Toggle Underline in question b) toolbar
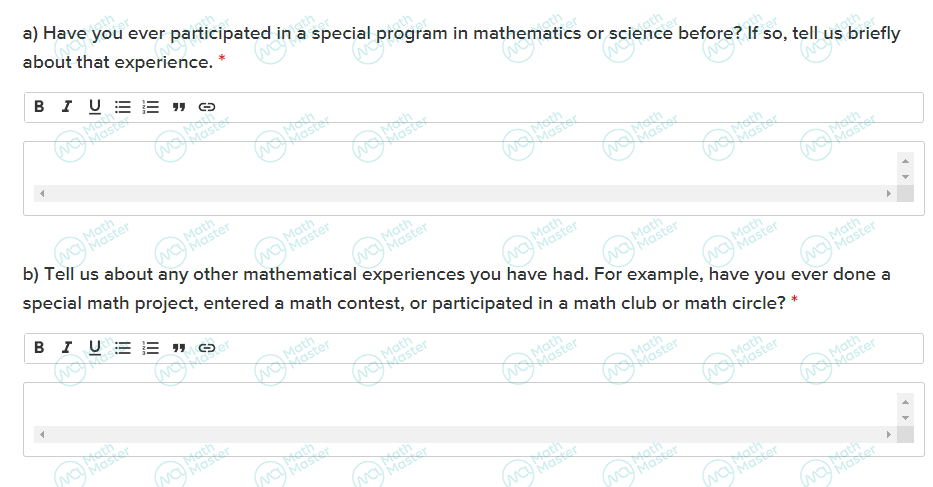The image size is (933, 487). tap(95, 347)
